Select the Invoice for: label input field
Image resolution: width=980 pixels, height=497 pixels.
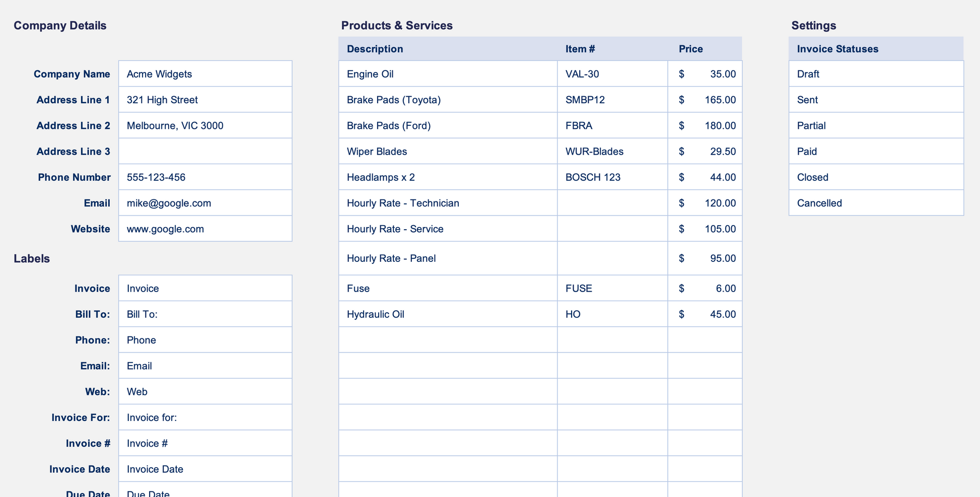pos(205,417)
